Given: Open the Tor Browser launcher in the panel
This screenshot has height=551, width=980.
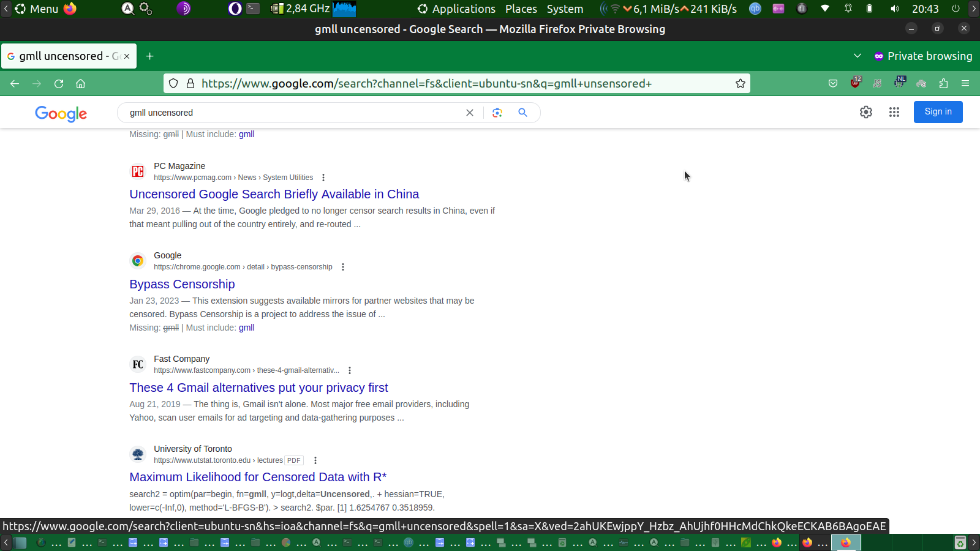Looking at the screenshot, I should [x=184, y=9].
